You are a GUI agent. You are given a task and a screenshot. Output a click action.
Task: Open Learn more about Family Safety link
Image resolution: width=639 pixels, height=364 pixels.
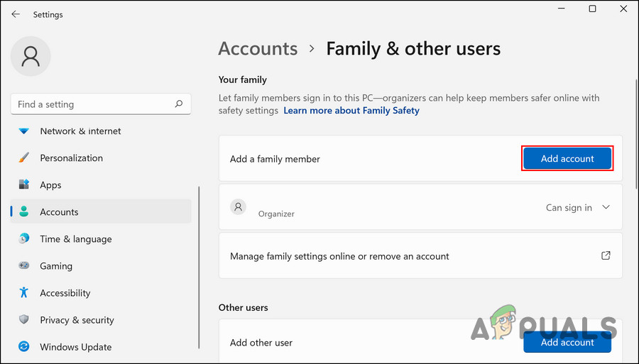coord(351,111)
